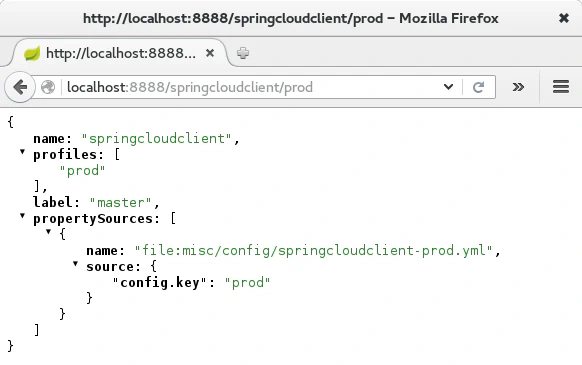This screenshot has height=365, width=582.
Task: Go back using the back arrow button
Action: (20, 87)
